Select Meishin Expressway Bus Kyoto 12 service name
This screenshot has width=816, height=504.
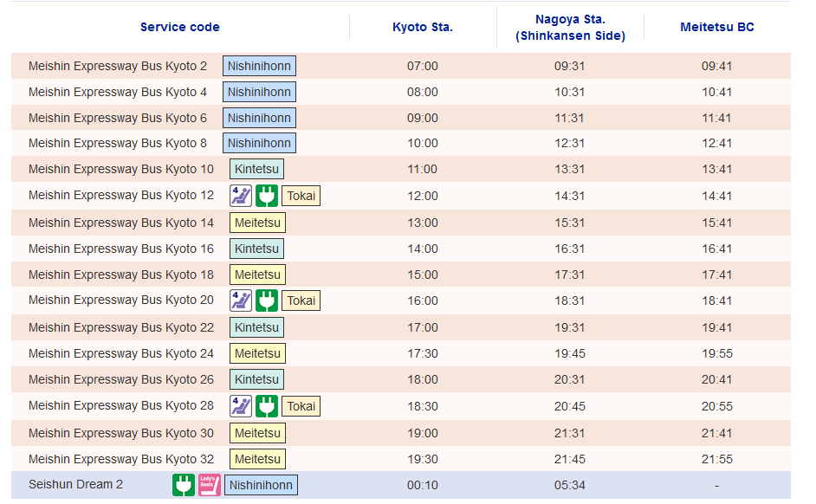[121, 195]
